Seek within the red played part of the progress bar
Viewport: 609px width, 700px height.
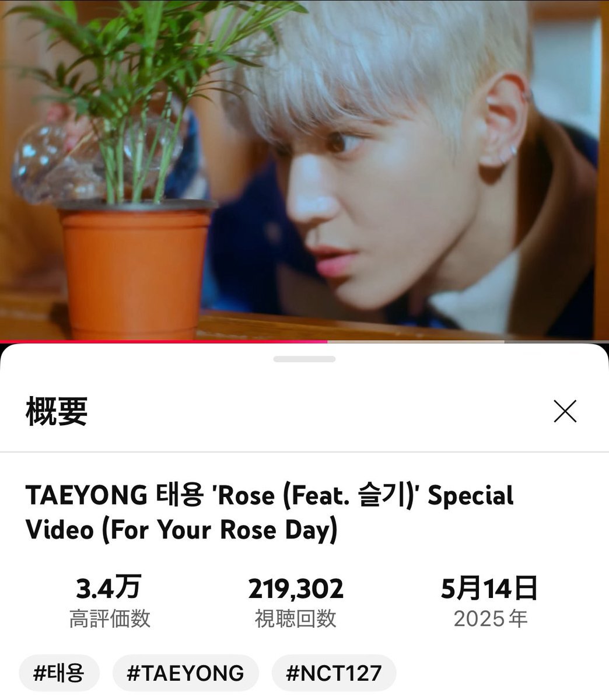tap(163, 341)
